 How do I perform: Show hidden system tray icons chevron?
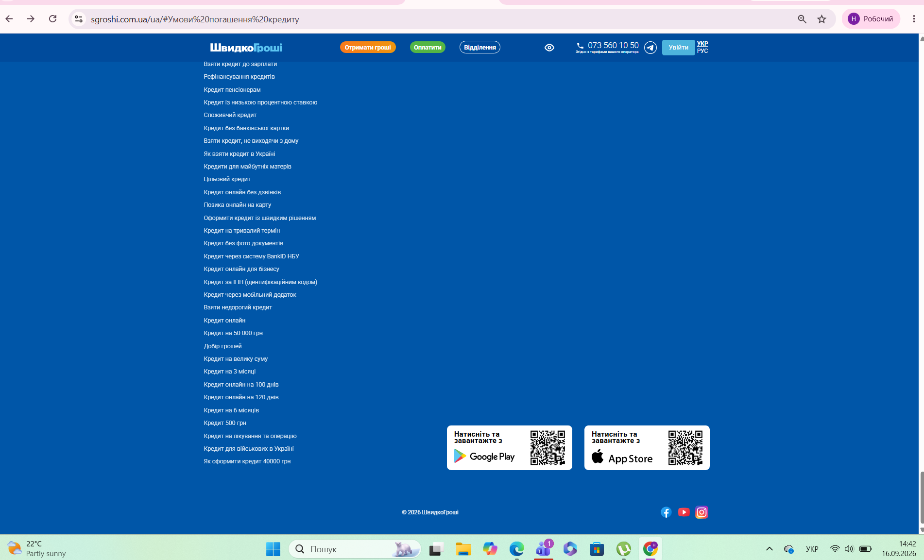pyautogui.click(x=770, y=549)
